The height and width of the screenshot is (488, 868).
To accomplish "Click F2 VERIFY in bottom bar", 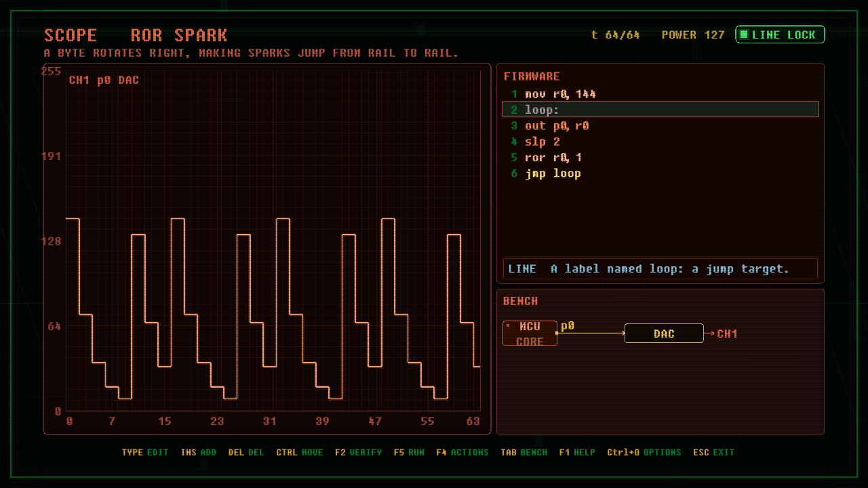I will (x=358, y=452).
